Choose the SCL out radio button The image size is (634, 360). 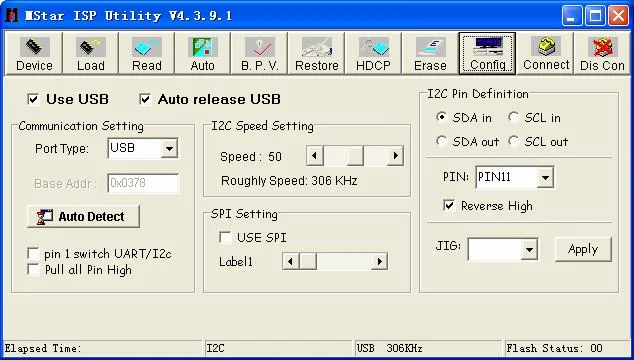click(x=514, y=141)
